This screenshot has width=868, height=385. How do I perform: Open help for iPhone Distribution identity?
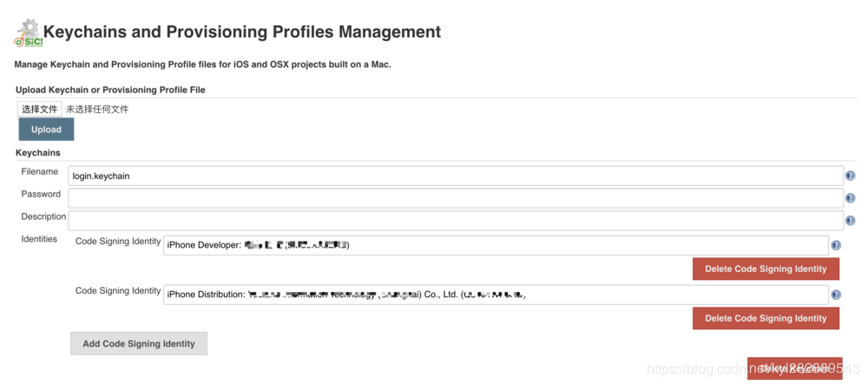[836, 294]
